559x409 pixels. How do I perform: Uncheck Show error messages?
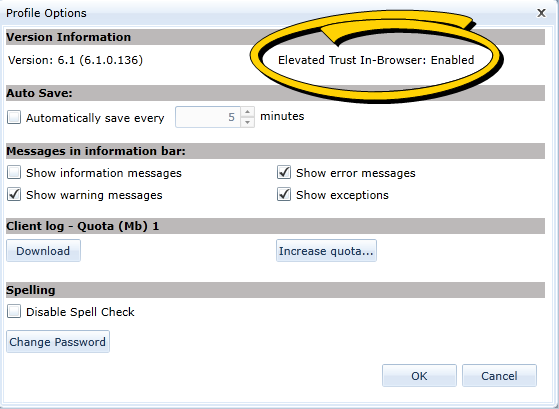pyautogui.click(x=284, y=173)
